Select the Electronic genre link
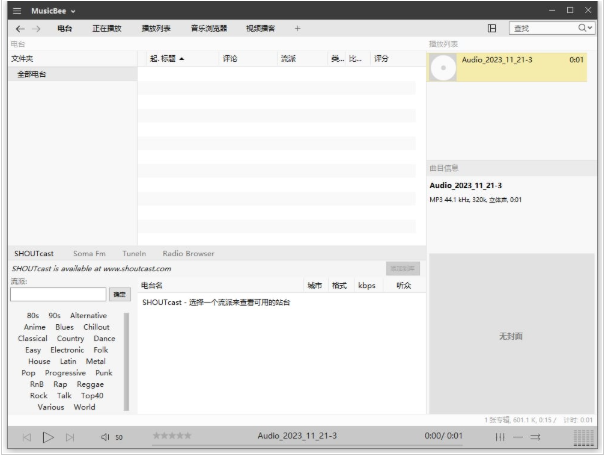This screenshot has width=605, height=457. coord(67,350)
